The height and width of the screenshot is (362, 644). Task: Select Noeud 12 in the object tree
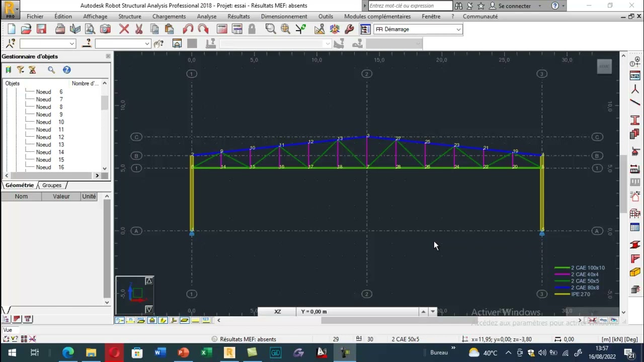click(50, 137)
